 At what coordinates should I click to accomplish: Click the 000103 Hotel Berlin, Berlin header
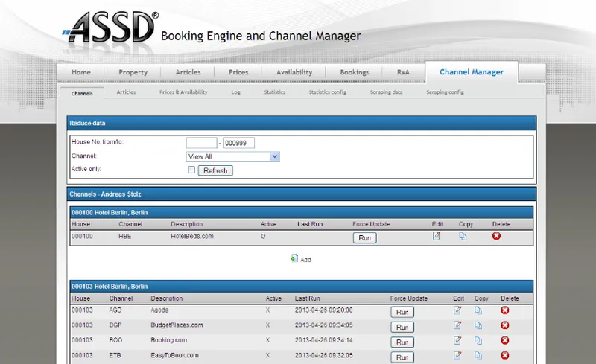(x=302, y=286)
